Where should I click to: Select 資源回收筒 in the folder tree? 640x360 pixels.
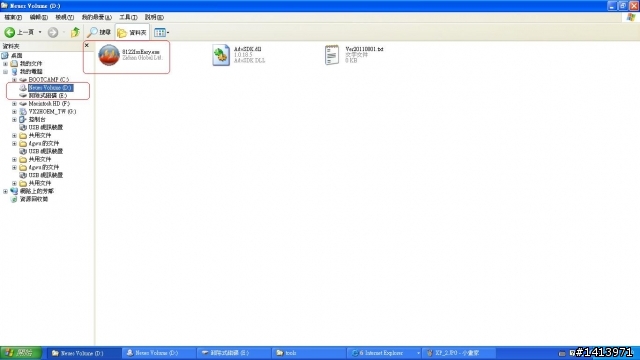(34, 199)
